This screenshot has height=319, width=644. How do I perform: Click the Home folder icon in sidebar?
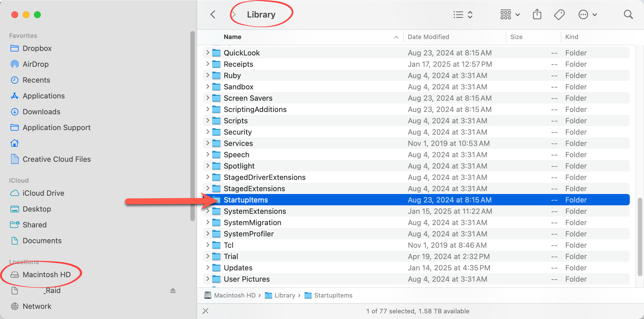[x=15, y=143]
